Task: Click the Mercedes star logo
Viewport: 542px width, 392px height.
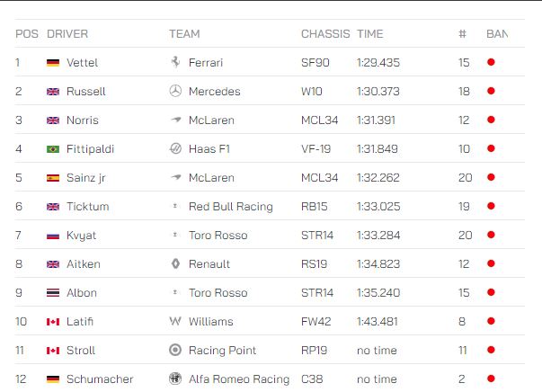Action: 175,91
